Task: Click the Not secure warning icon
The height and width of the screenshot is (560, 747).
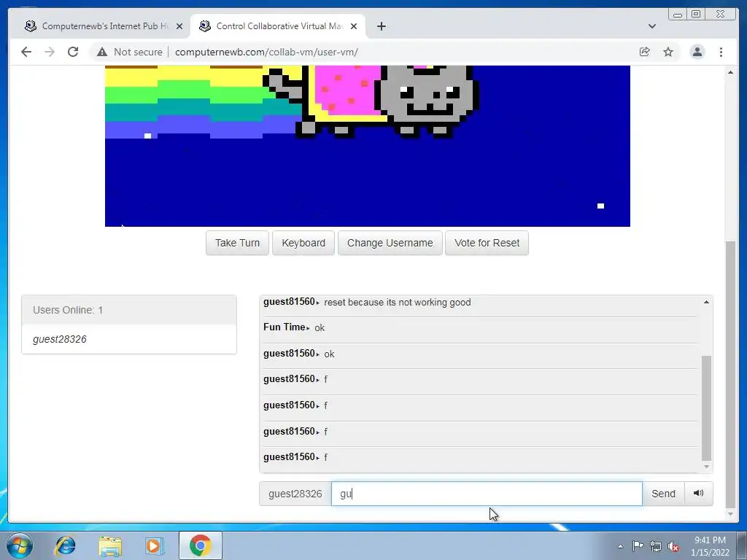Action: coord(102,52)
